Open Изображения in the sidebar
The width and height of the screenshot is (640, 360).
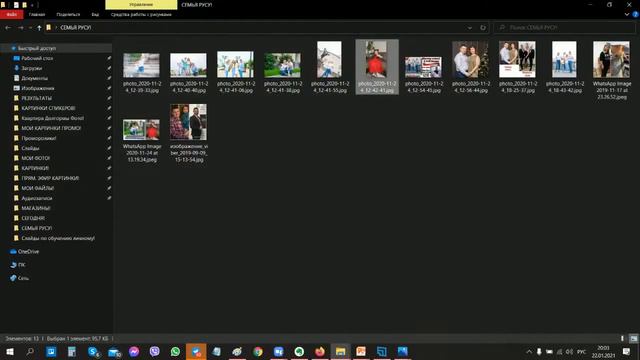pos(38,88)
